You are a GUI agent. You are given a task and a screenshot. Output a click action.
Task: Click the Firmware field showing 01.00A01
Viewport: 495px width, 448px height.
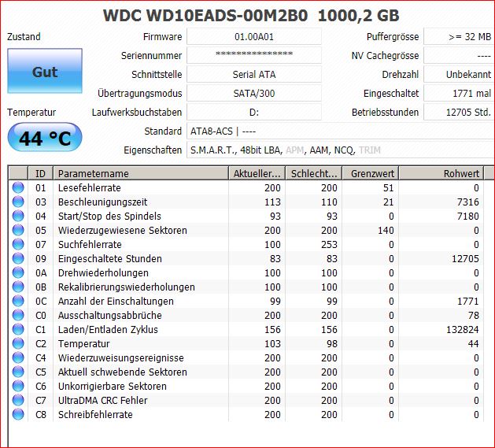click(x=254, y=37)
